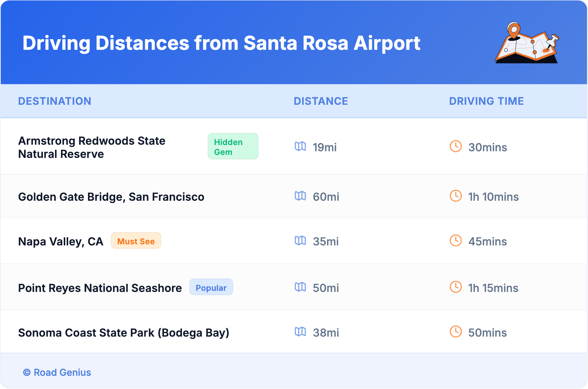Click the clock icon beside 50mins
Image resolution: width=588 pixels, height=389 pixels.
(456, 332)
